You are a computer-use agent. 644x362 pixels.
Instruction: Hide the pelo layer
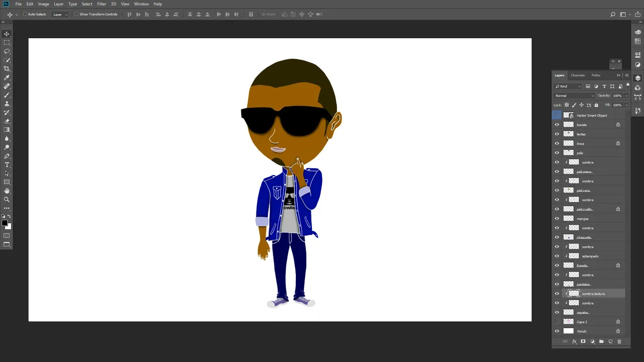tap(556, 153)
